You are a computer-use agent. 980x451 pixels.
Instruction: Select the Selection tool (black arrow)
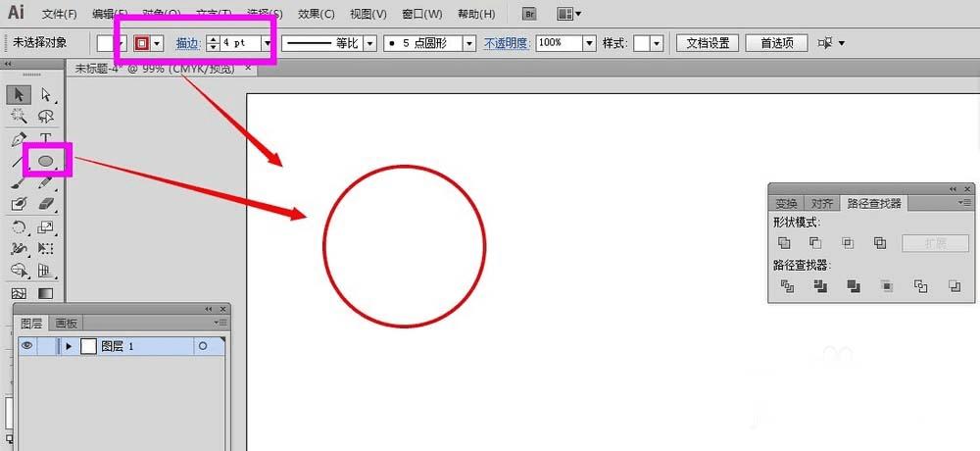pos(19,95)
